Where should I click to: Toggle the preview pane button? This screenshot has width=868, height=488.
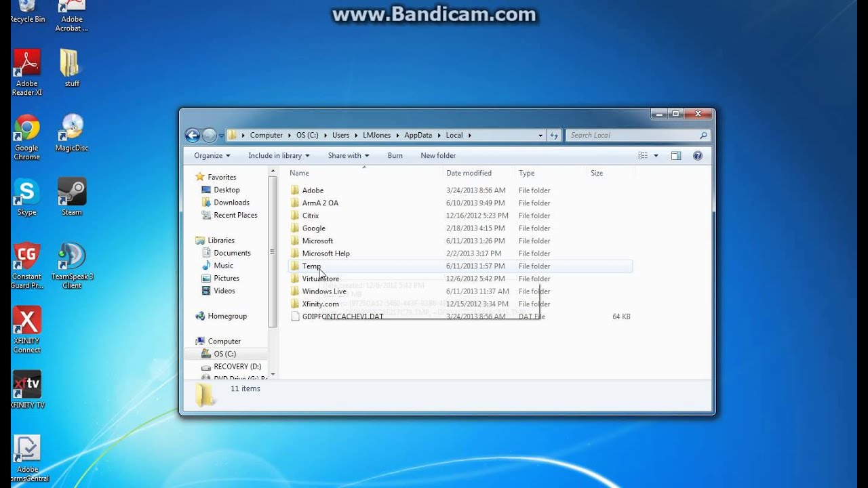pos(675,155)
